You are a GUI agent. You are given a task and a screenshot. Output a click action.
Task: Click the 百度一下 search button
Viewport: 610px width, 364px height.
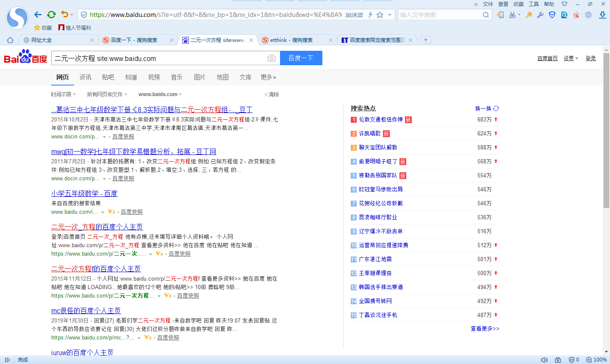301,58
